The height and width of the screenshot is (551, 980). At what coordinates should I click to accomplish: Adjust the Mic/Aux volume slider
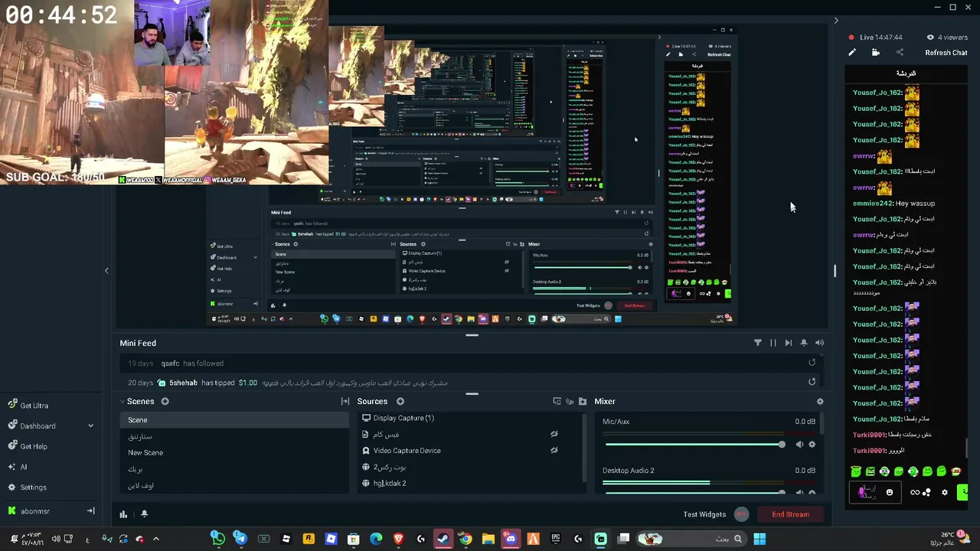click(695, 444)
